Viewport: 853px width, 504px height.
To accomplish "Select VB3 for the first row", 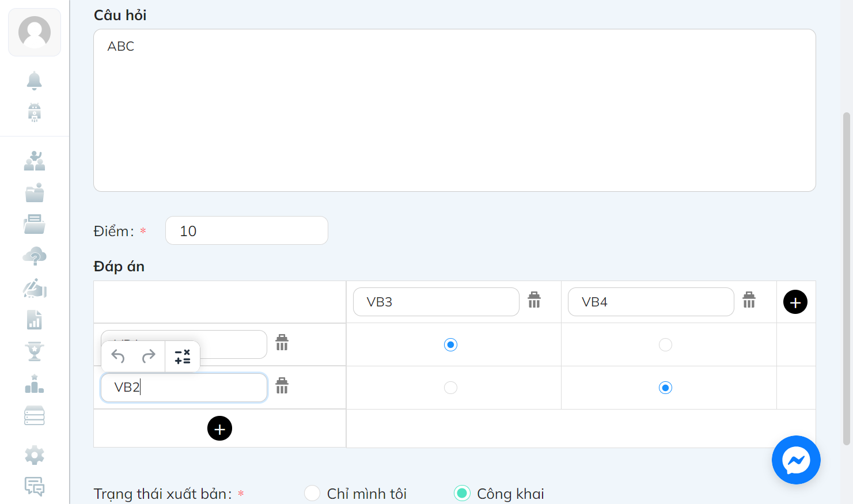I will pyautogui.click(x=450, y=344).
